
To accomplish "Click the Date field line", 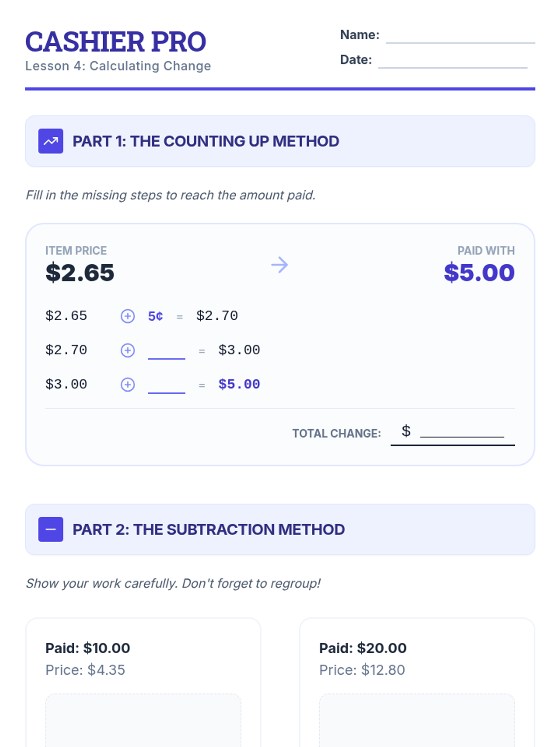I will coord(453,61).
